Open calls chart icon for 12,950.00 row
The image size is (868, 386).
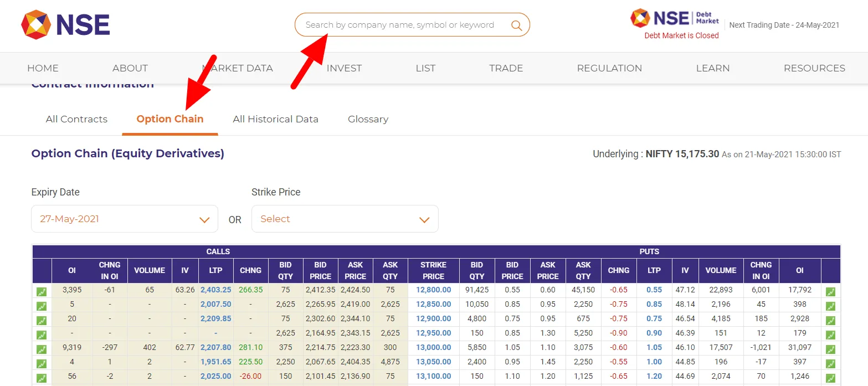(x=42, y=335)
